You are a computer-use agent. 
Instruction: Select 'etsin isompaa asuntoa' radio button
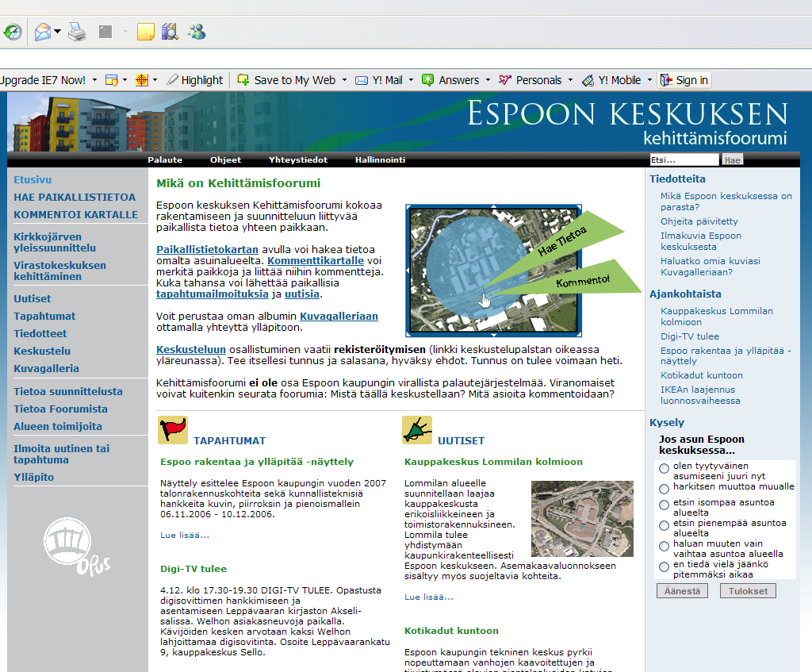point(664,505)
